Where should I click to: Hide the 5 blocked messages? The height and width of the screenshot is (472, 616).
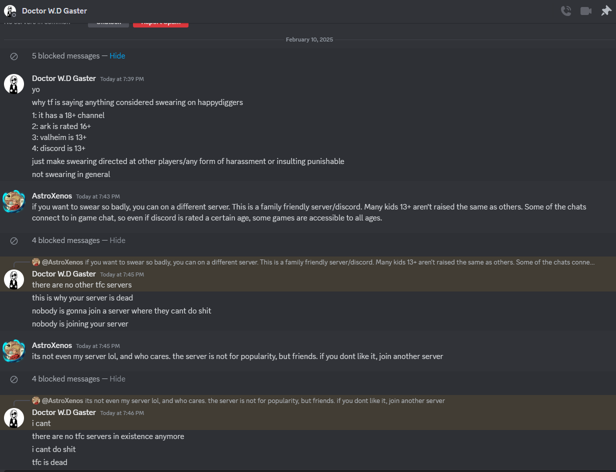click(117, 56)
